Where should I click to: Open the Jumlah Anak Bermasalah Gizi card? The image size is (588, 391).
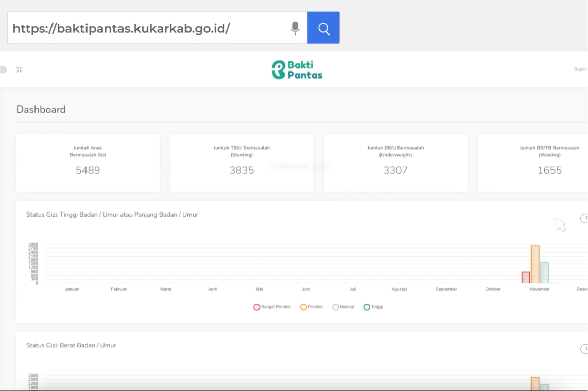click(x=88, y=163)
